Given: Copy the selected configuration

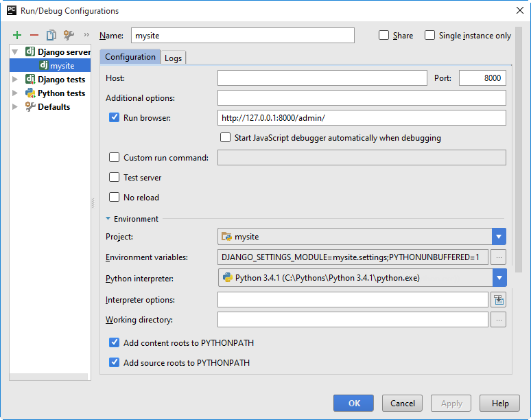Looking at the screenshot, I should click(x=51, y=35).
